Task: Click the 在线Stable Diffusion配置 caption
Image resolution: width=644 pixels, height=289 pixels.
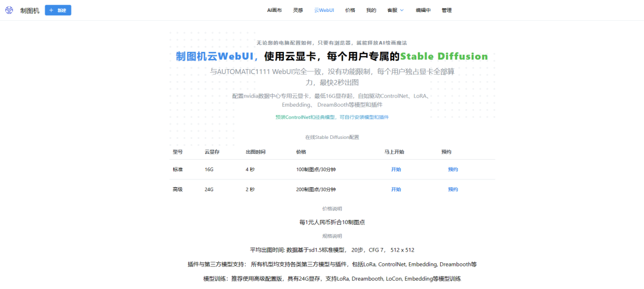Action: tap(332, 136)
